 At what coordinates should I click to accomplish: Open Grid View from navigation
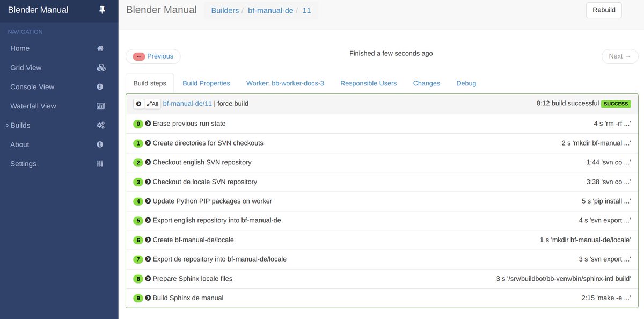[x=59, y=68]
